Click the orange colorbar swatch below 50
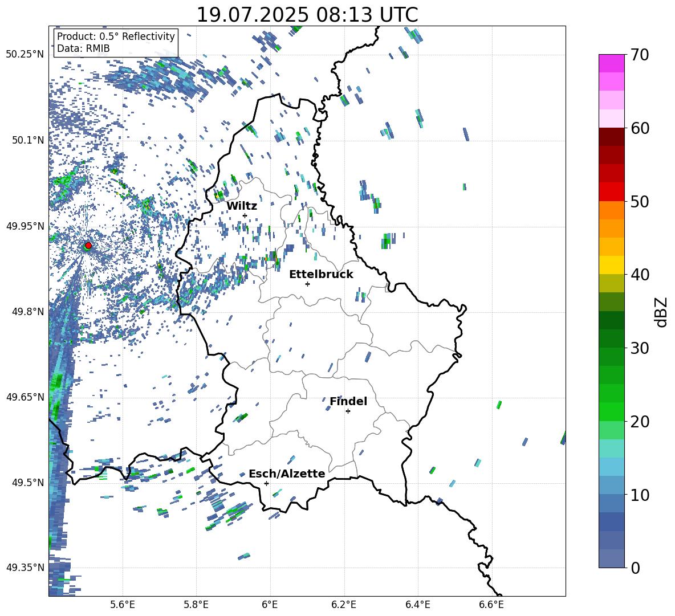The height and width of the screenshot is (616, 675). [x=611, y=210]
